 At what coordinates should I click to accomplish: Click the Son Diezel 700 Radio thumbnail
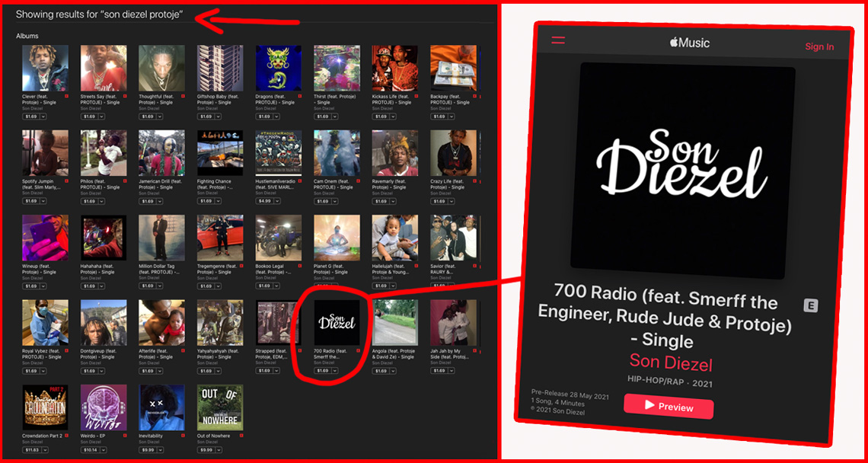[337, 323]
